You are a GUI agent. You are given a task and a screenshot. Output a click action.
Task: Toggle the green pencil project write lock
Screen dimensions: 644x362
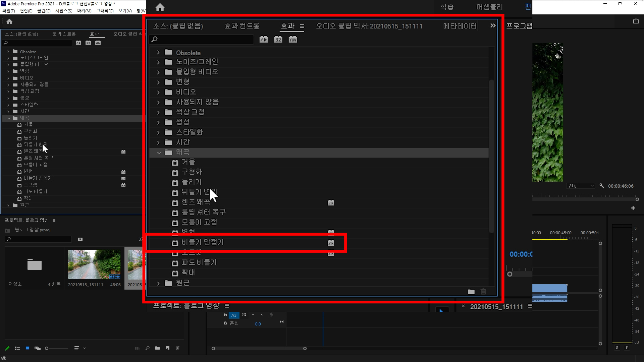(x=7, y=348)
